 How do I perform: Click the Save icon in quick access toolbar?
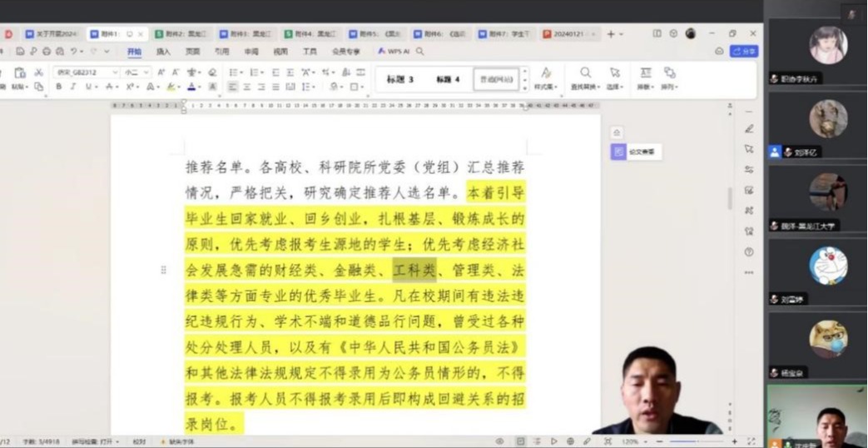(x=21, y=52)
